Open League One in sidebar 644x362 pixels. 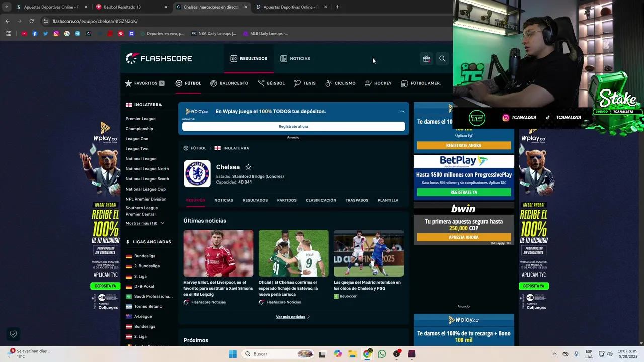[x=137, y=139]
